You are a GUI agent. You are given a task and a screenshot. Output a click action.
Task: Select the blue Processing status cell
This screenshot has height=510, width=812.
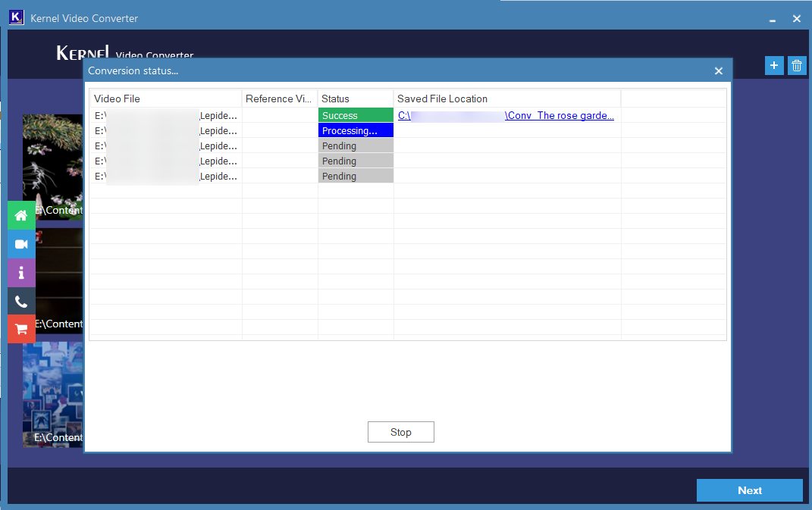pyautogui.click(x=356, y=131)
